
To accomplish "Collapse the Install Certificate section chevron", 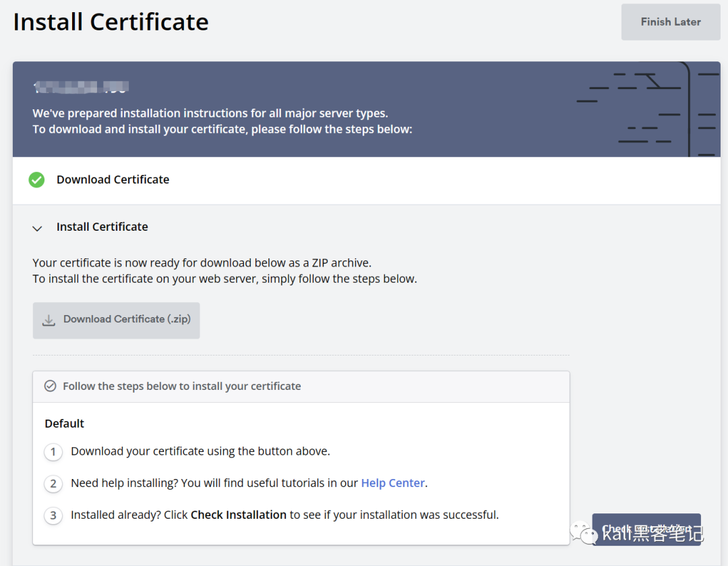I will pyautogui.click(x=37, y=228).
